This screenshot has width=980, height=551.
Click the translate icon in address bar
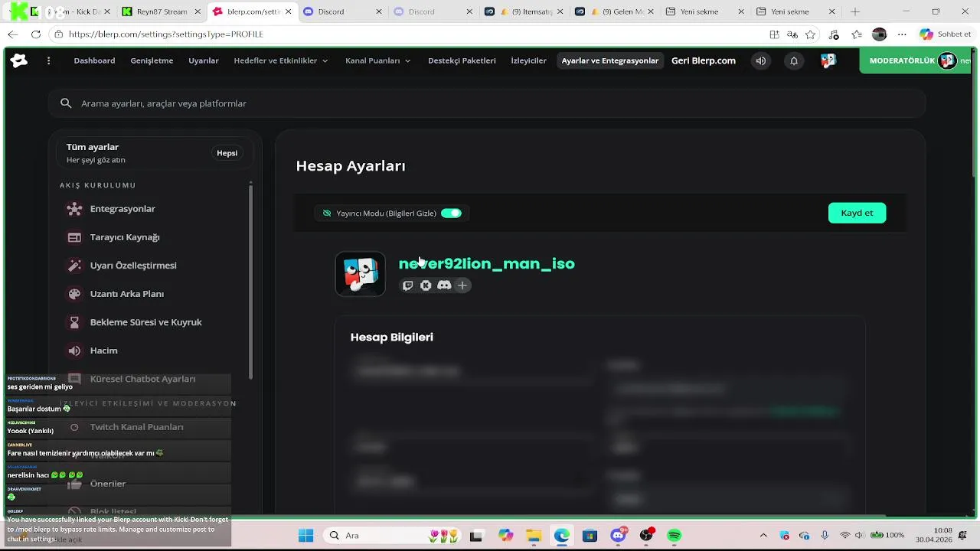792,34
